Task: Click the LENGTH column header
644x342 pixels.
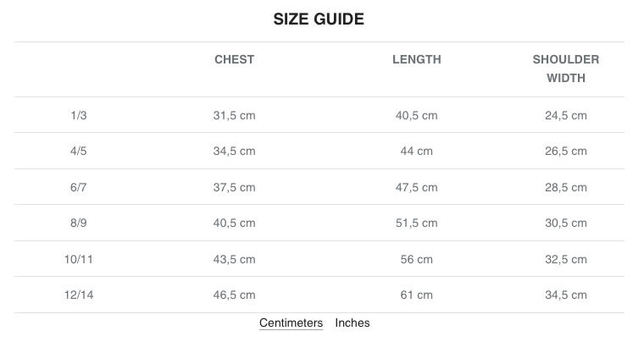Action: click(x=416, y=59)
